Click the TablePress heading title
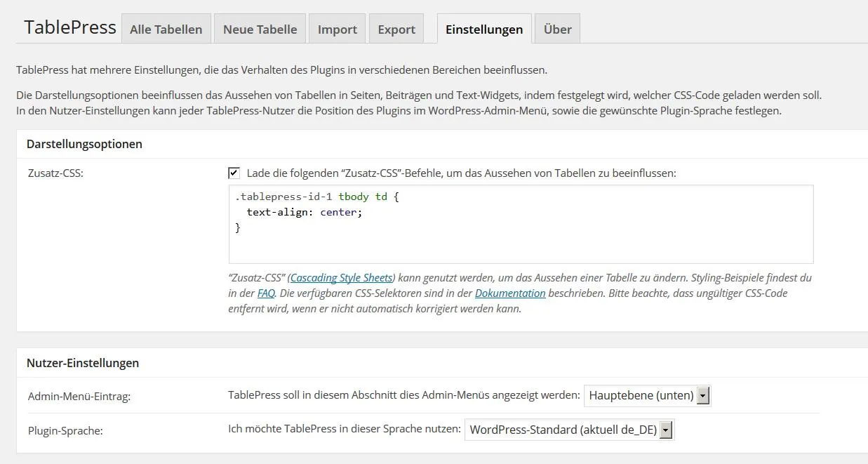868x464 pixels. tap(70, 27)
